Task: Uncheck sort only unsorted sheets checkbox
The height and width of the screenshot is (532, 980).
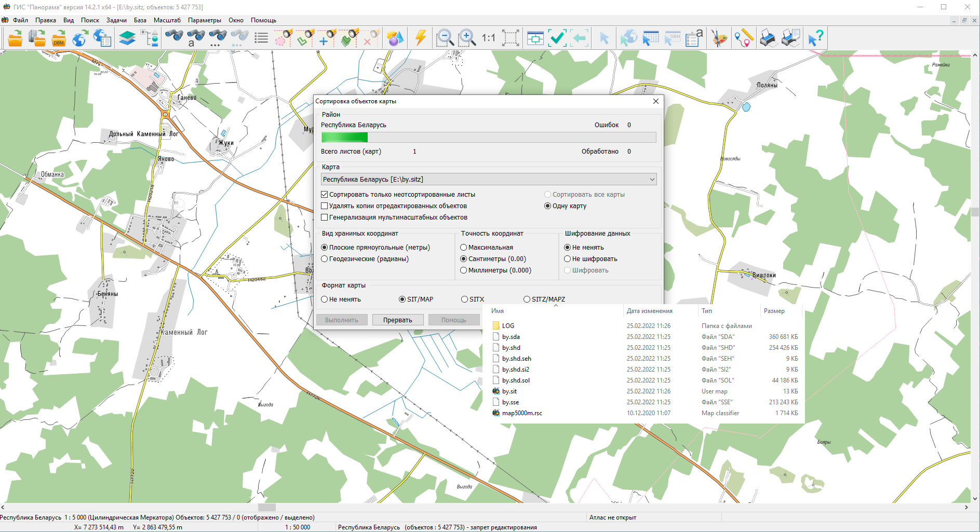Action: click(325, 195)
